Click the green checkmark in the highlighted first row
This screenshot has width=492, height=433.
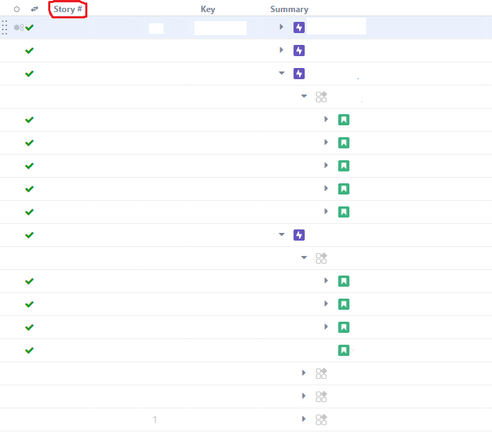point(29,27)
